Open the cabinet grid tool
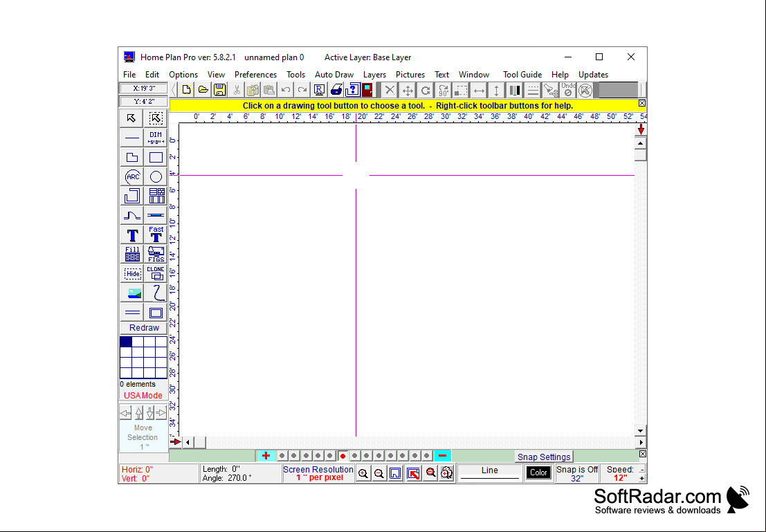Screen dimensions: 766x532 point(156,196)
